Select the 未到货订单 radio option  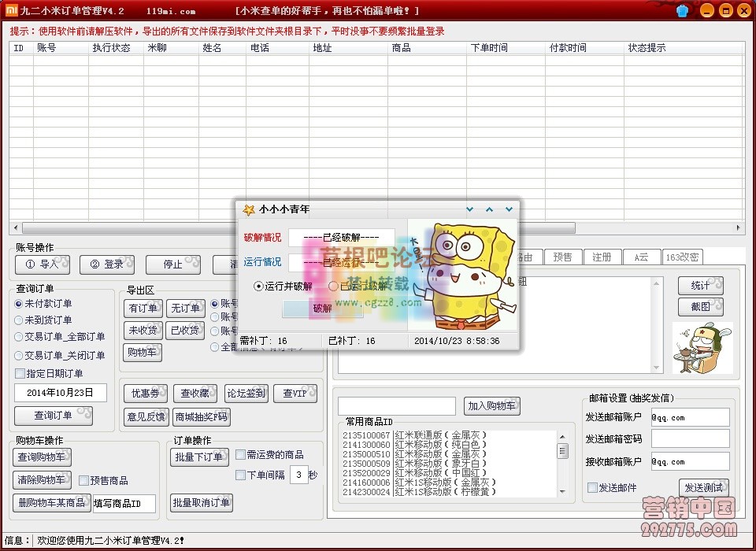tap(19, 320)
